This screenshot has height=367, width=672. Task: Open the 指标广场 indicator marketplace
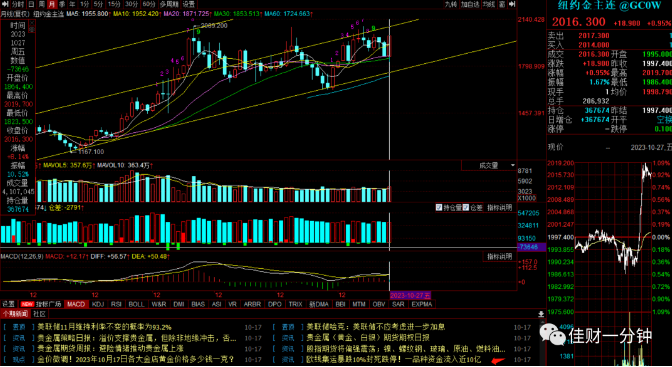pos(48,304)
